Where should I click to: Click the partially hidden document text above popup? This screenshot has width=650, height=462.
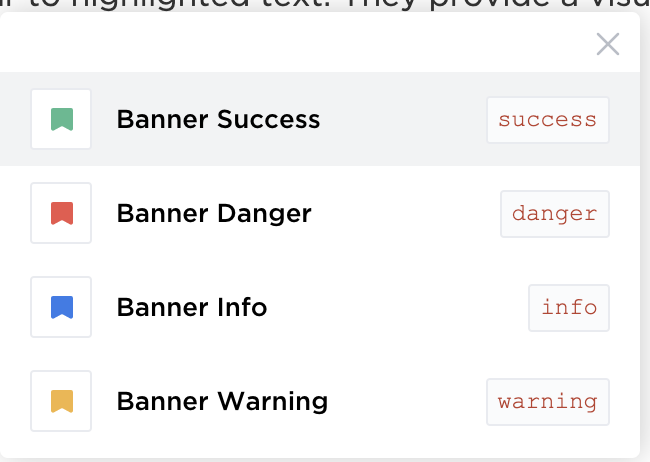(325, 4)
